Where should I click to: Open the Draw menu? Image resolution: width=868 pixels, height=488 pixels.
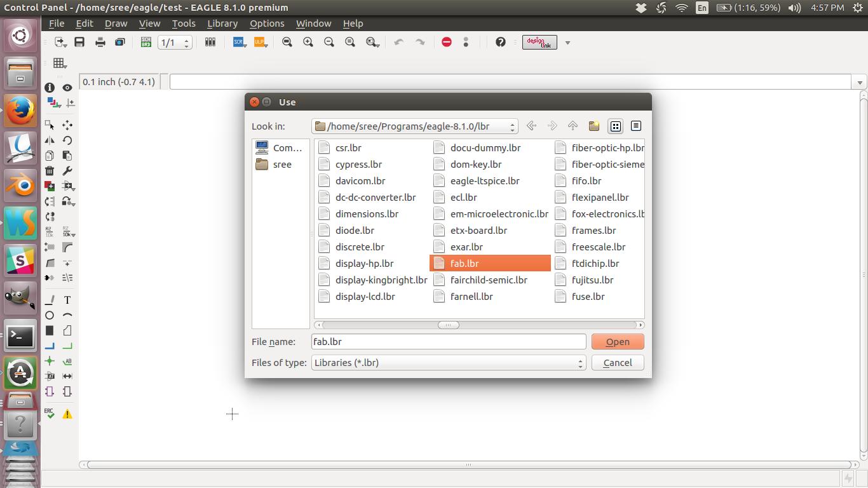coord(116,23)
